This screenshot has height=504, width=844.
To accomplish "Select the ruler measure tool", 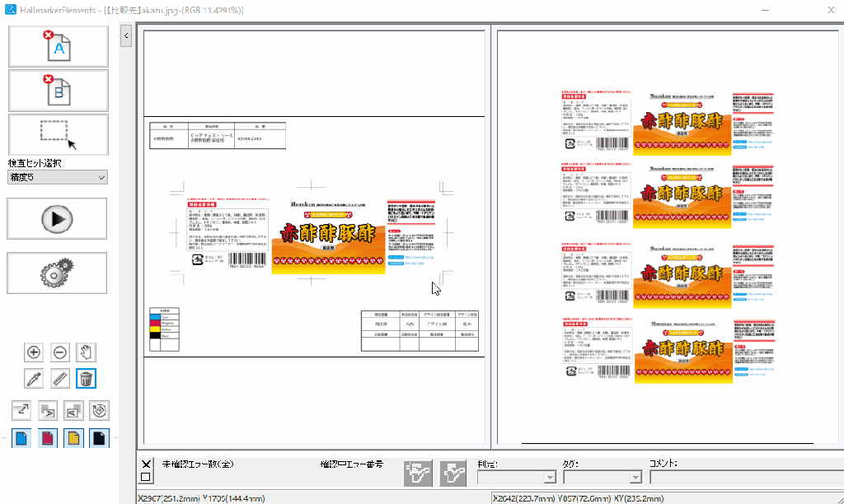I will click(59, 379).
